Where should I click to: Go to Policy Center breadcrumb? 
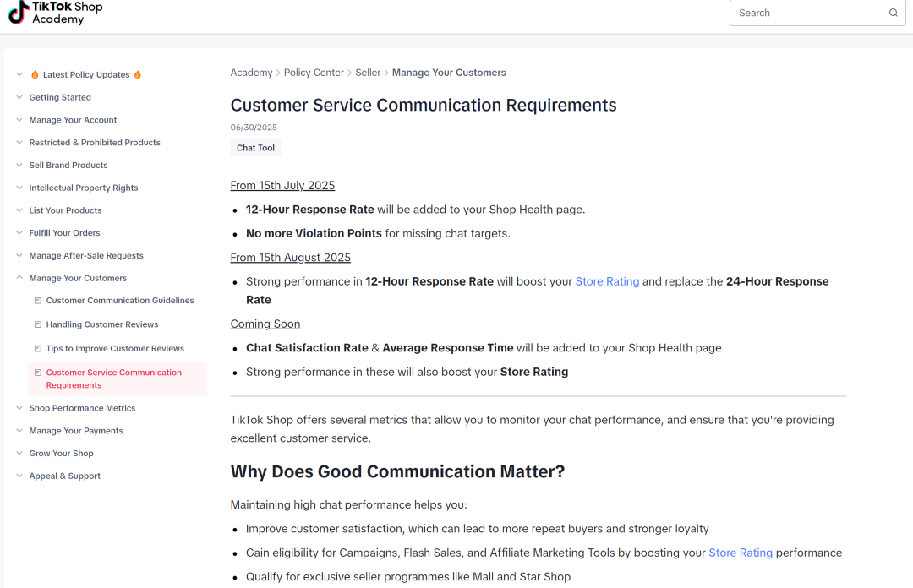tap(314, 73)
